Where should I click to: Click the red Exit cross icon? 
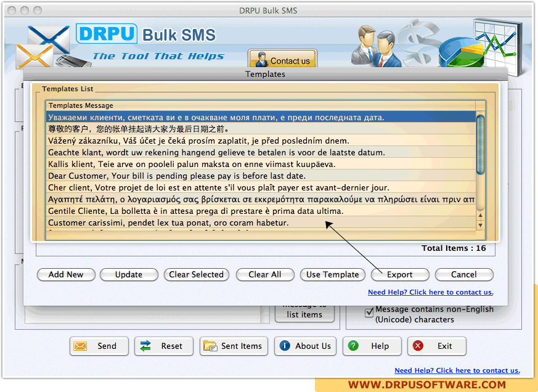(418, 346)
